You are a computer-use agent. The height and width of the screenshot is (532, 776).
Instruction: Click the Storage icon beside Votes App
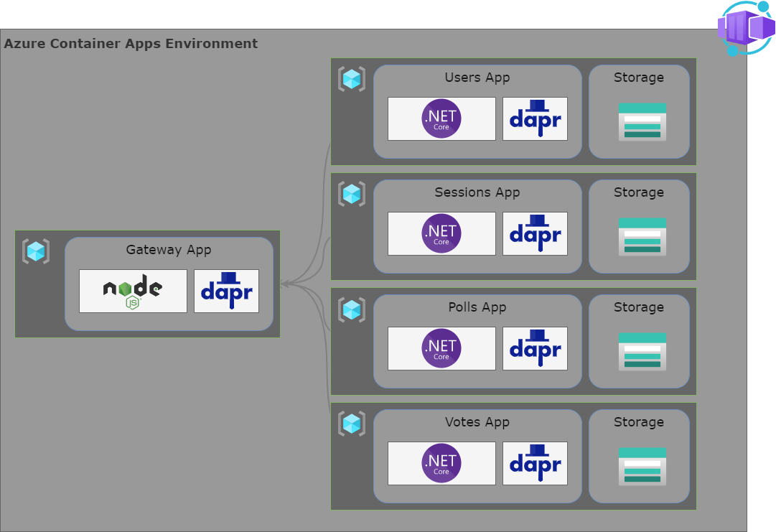coord(641,467)
